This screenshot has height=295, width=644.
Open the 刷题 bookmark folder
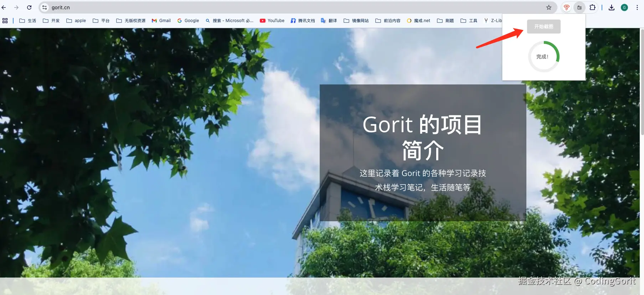click(445, 21)
